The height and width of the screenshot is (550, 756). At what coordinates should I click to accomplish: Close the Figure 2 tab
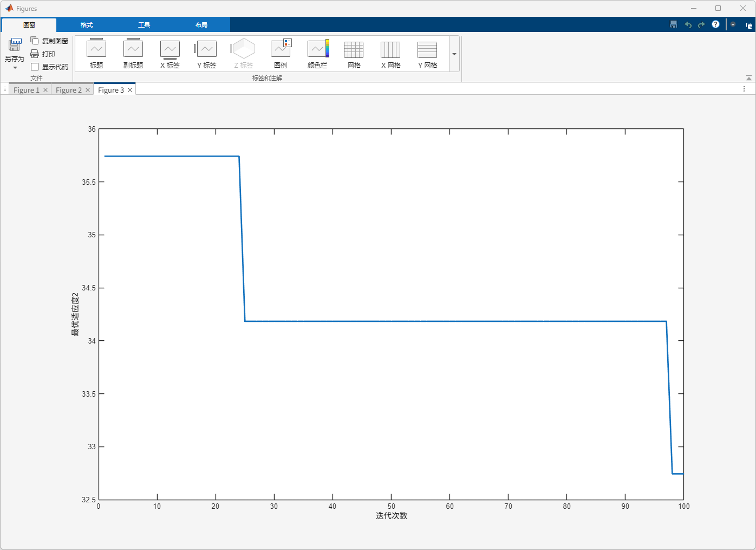tap(88, 90)
